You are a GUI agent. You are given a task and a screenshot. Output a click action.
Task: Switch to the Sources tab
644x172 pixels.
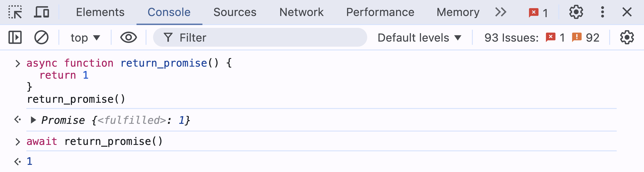tap(235, 12)
